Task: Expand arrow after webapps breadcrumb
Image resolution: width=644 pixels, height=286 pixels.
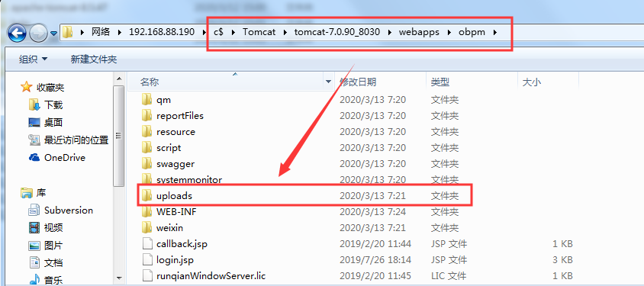Action: [x=449, y=33]
